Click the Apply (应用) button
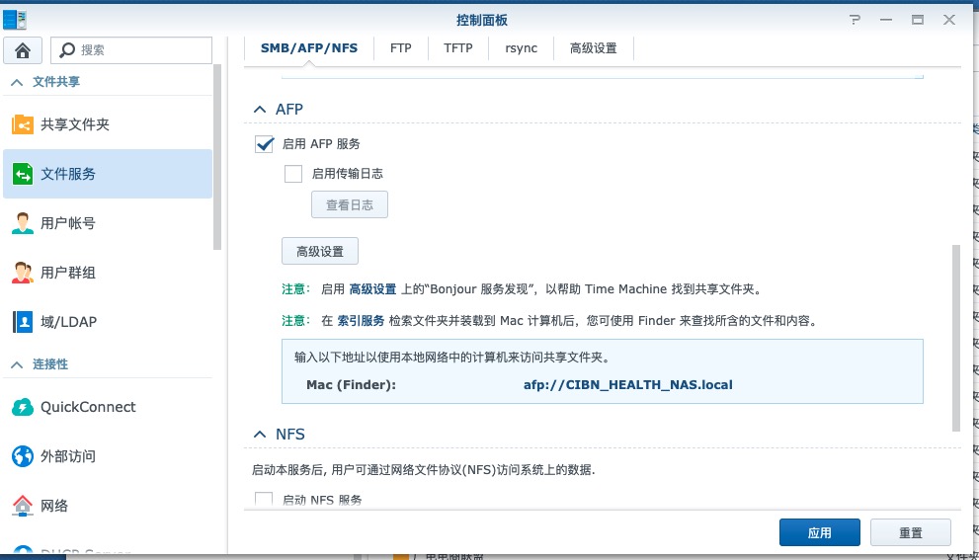The width and height of the screenshot is (979, 560). pyautogui.click(x=819, y=532)
